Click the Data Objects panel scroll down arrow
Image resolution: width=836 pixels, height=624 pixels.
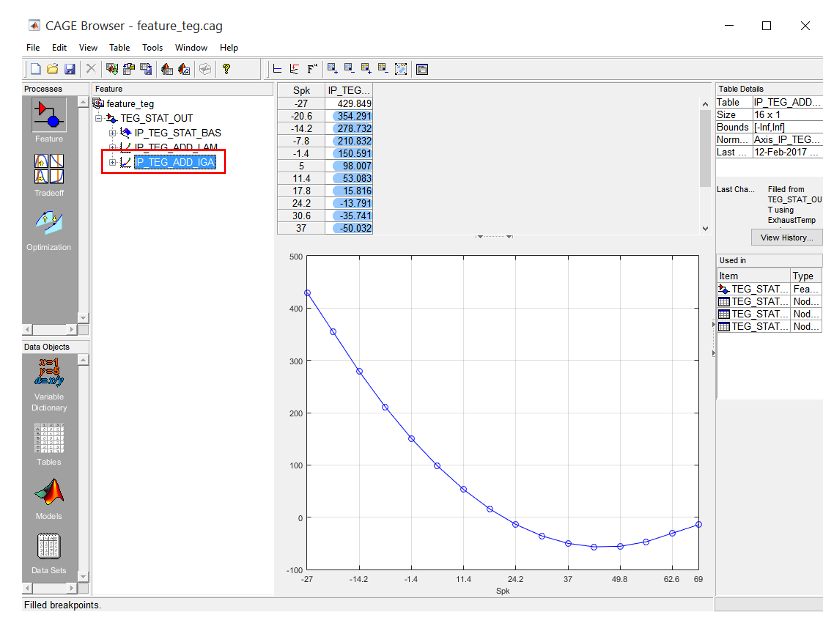coord(83,576)
